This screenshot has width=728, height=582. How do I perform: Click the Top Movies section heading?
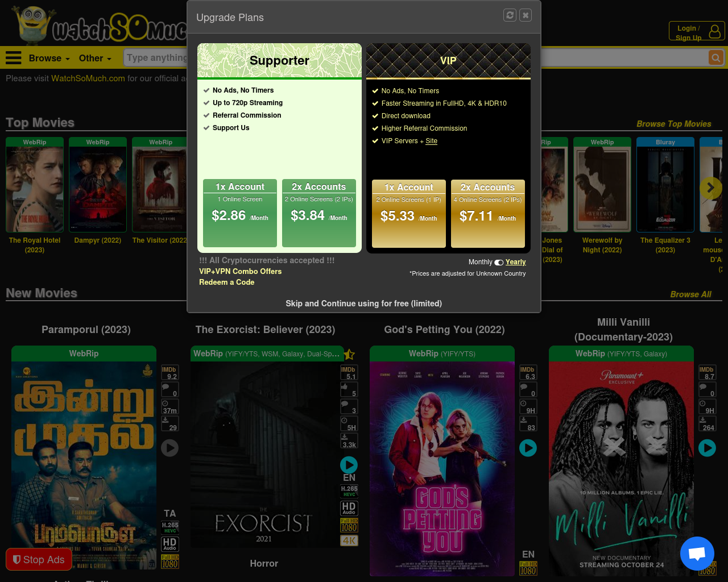[40, 123]
